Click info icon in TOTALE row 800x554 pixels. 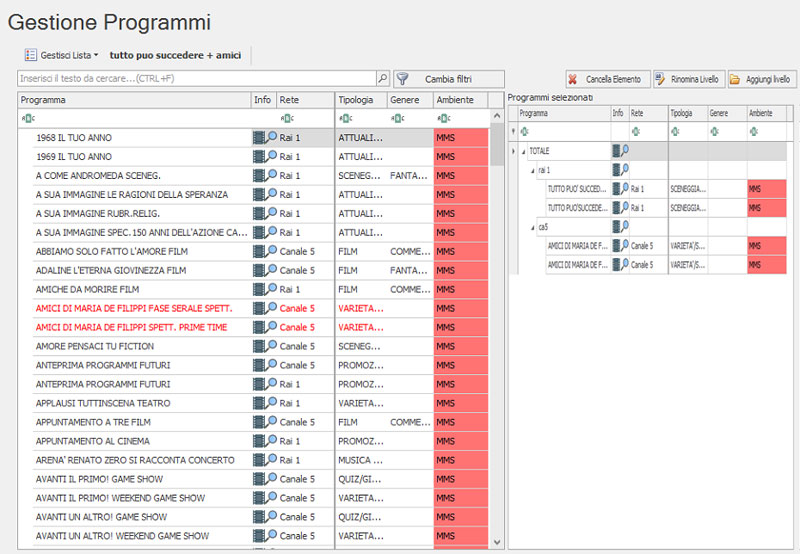[620, 151]
